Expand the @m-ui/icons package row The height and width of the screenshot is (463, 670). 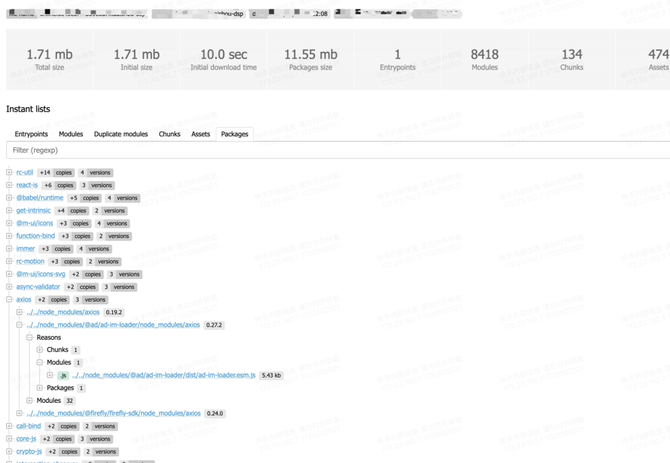(x=9, y=223)
